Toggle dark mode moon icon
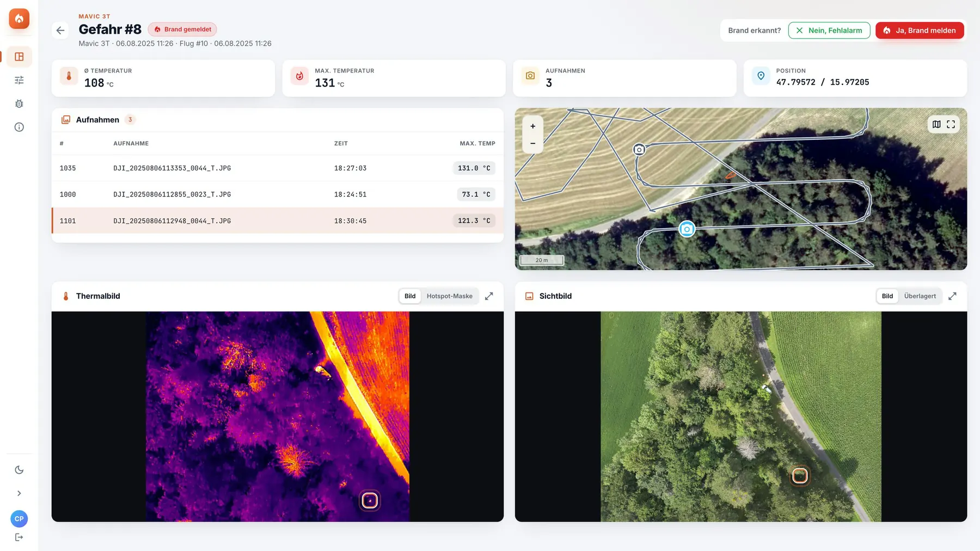This screenshot has width=980, height=551. tap(19, 470)
